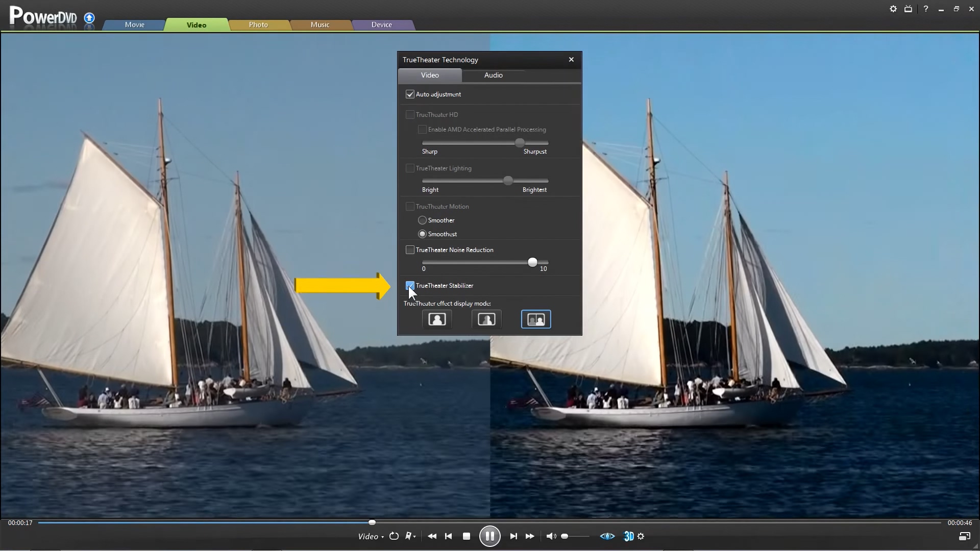Adjust the Noise Reduction level slider
Image resolution: width=980 pixels, height=551 pixels.
click(x=532, y=262)
